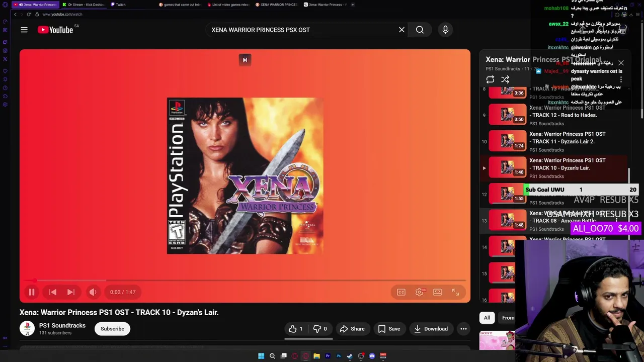Click the address bar URL
Image resolution: width=644 pixels, height=362 pixels.
[62, 14]
